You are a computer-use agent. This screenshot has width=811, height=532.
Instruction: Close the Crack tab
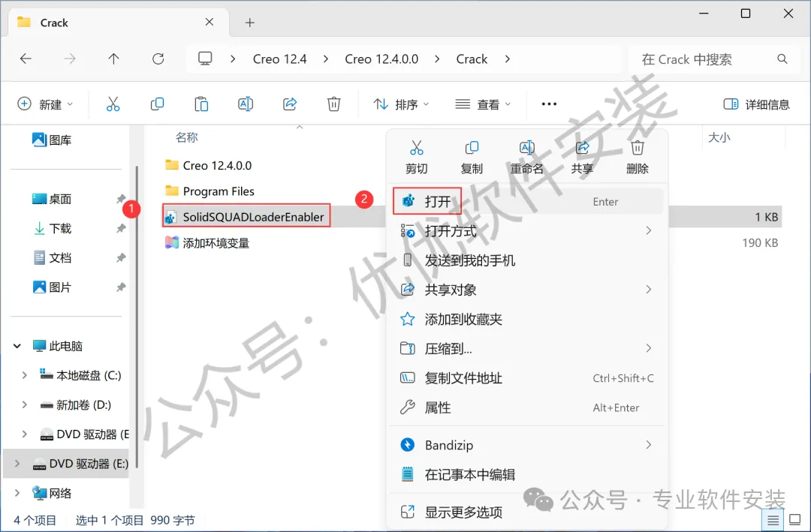tap(209, 22)
